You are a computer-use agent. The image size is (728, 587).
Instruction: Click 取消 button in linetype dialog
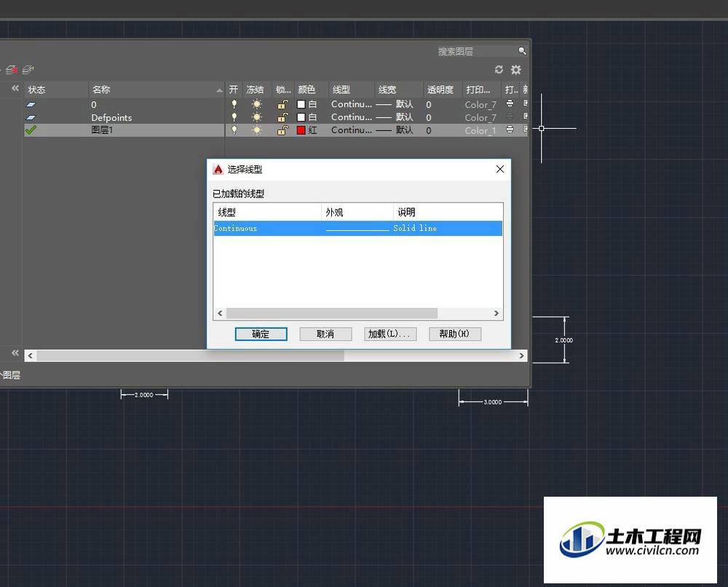tap(325, 334)
